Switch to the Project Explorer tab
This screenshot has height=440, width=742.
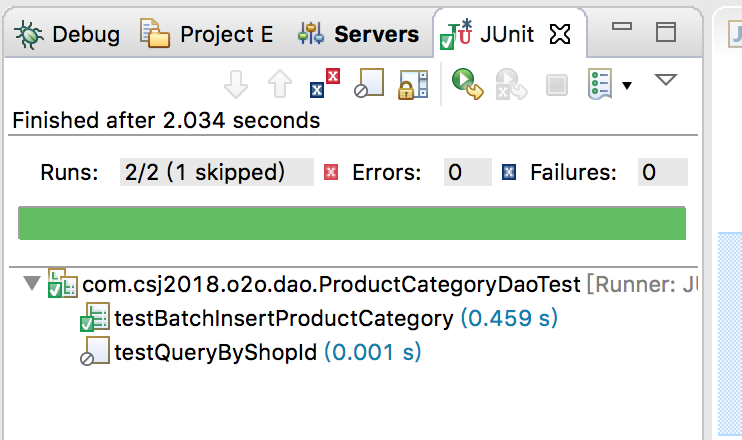click(207, 35)
